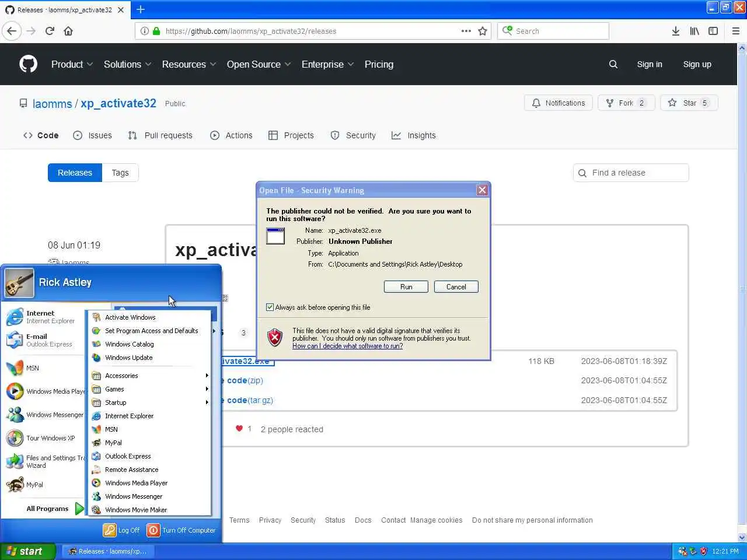Toggle the sidebar icon in Firefox toolbar

coord(713,31)
